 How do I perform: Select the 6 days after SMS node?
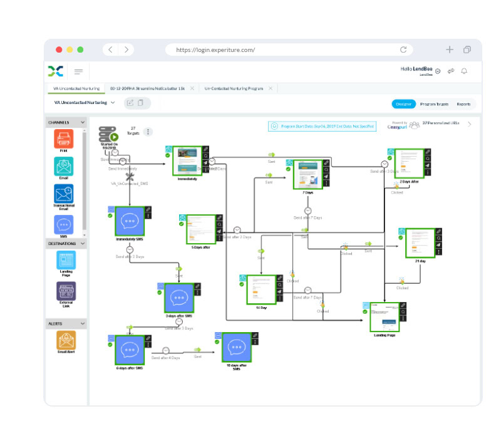(130, 350)
